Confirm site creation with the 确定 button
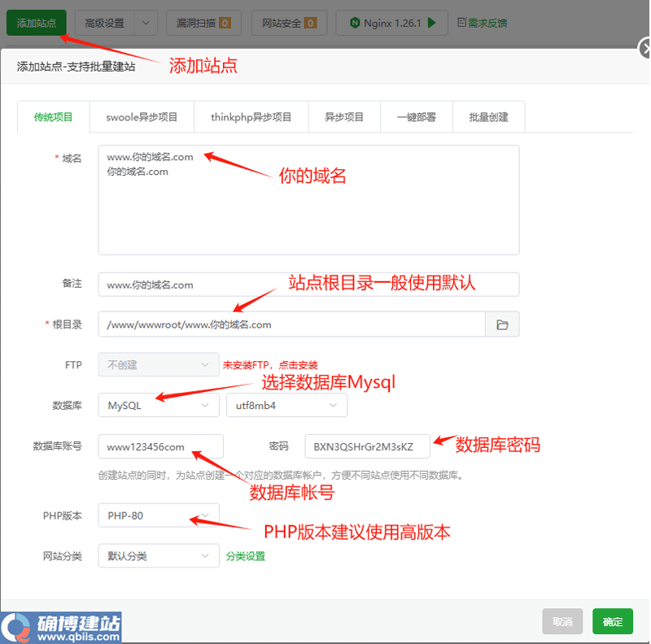This screenshot has width=651, height=644. point(612,621)
